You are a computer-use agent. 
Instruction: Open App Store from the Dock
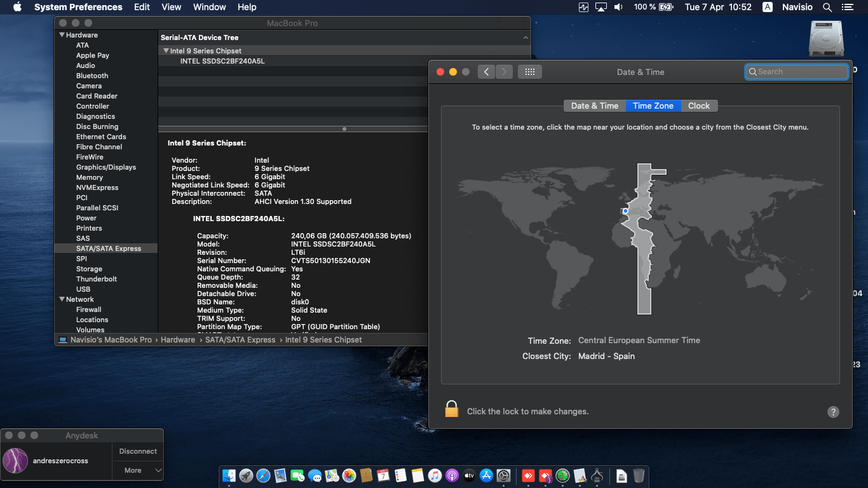pos(487,475)
